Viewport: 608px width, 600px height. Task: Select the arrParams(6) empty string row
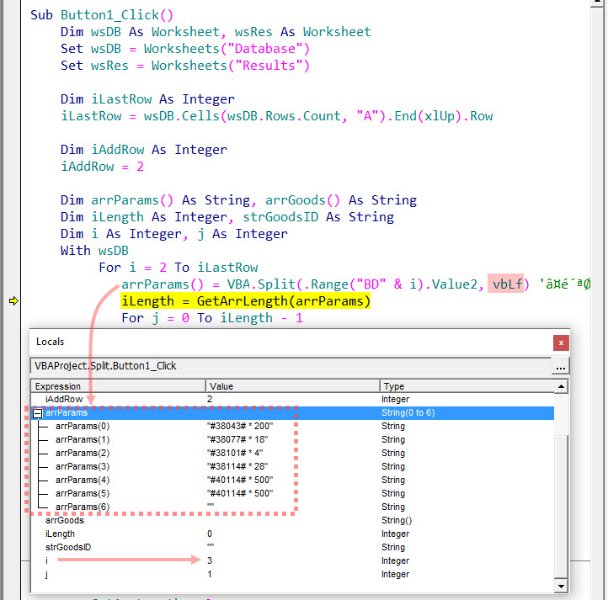click(x=83, y=507)
